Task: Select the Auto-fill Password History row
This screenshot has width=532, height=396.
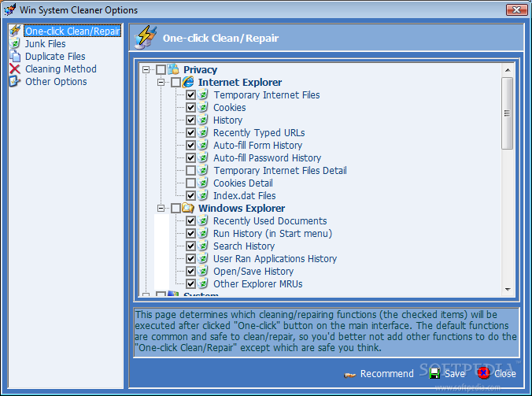Action: [267, 157]
